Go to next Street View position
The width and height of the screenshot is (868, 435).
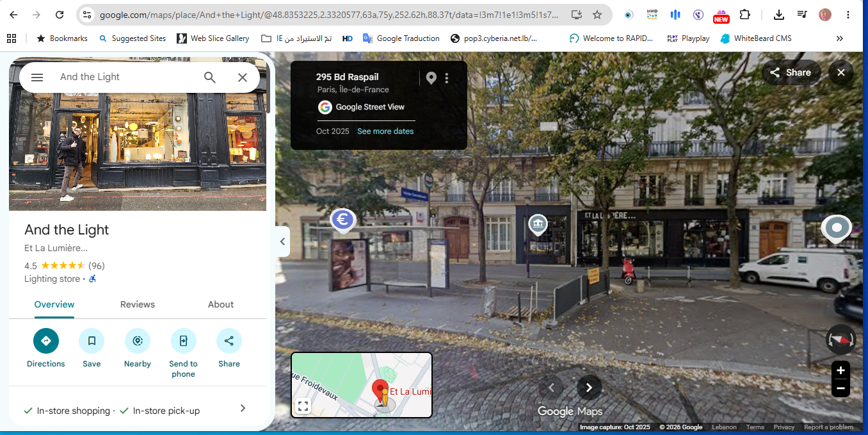(589, 387)
